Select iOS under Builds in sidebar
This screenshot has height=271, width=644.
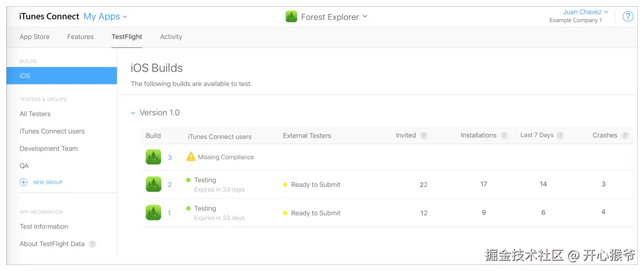(x=62, y=76)
